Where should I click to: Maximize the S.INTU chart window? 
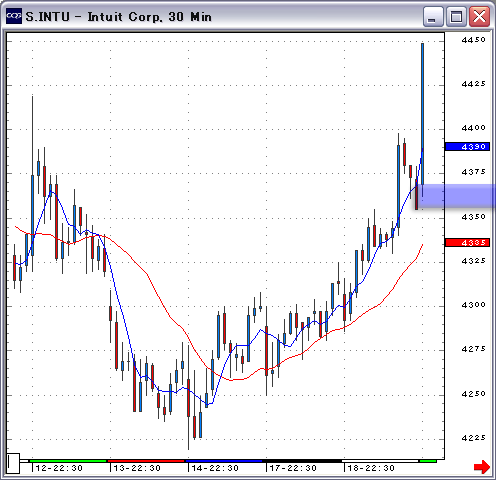tap(456, 16)
